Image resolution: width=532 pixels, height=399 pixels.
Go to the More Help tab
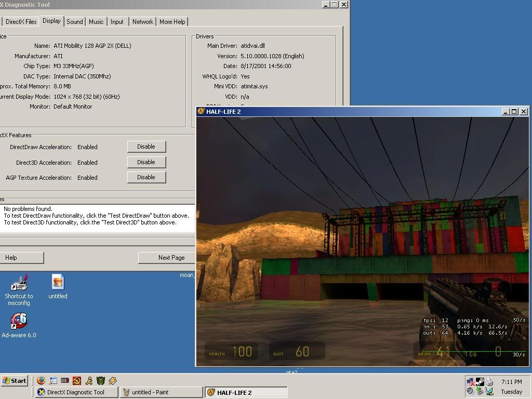(x=172, y=22)
